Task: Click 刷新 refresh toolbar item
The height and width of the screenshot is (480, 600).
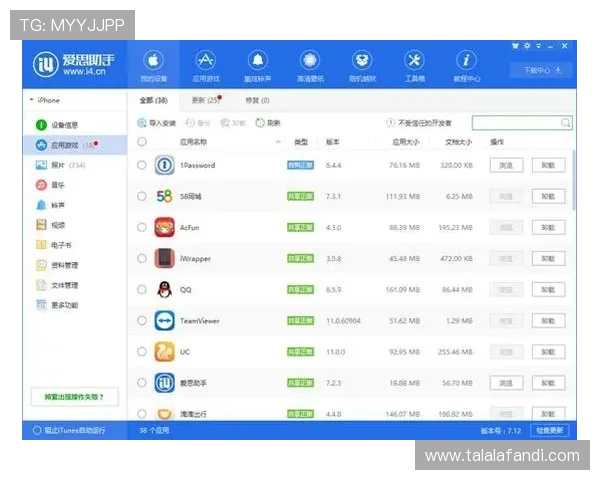Action: [268, 123]
